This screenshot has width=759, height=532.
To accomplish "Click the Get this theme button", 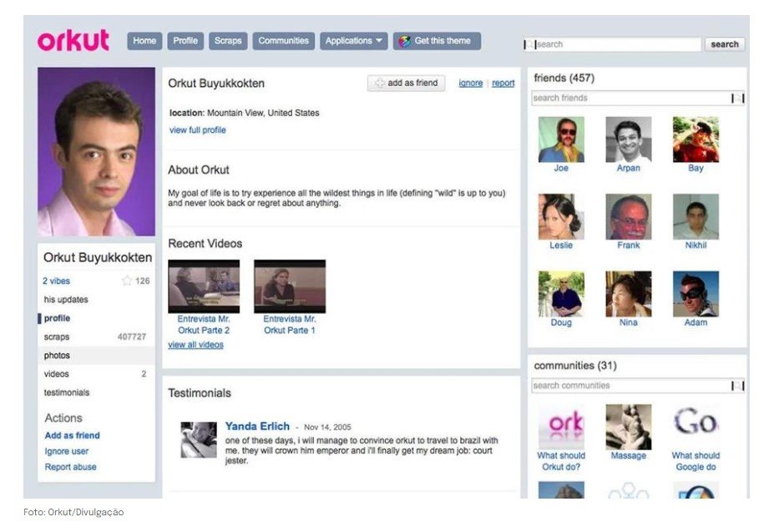I will click(x=437, y=41).
